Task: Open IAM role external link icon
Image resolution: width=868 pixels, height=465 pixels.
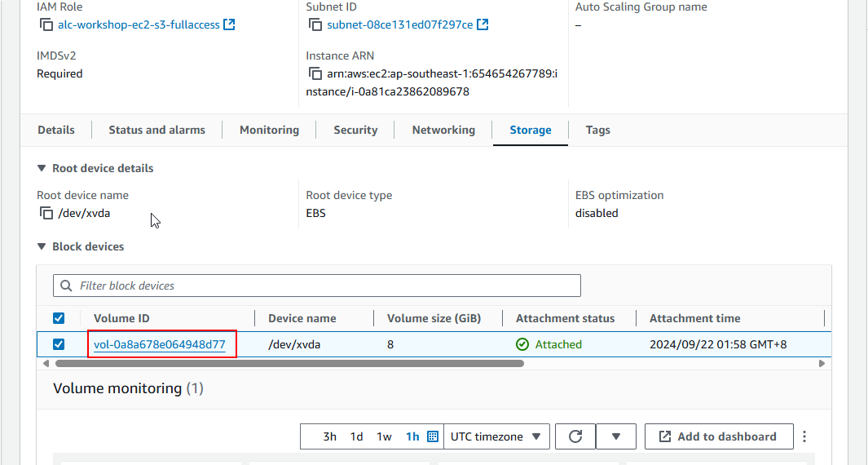Action: 229,24
